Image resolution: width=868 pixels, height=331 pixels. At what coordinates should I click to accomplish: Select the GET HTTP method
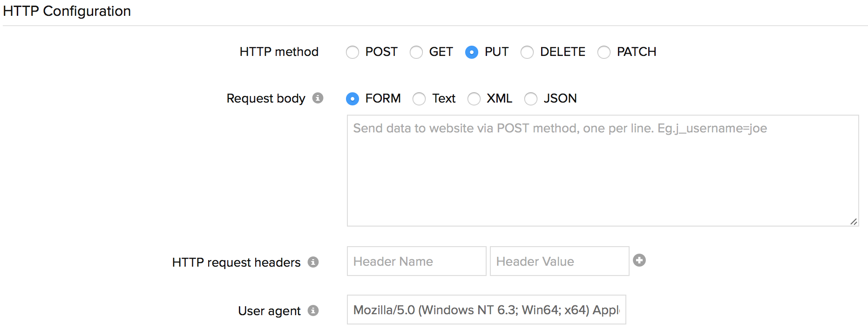click(416, 52)
